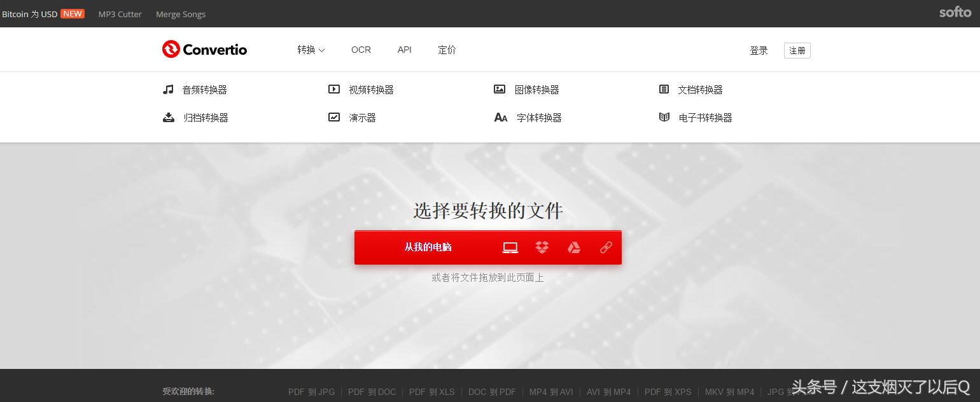Open the 演示器 presentation icon
The width and height of the screenshot is (980, 402).
334,117
